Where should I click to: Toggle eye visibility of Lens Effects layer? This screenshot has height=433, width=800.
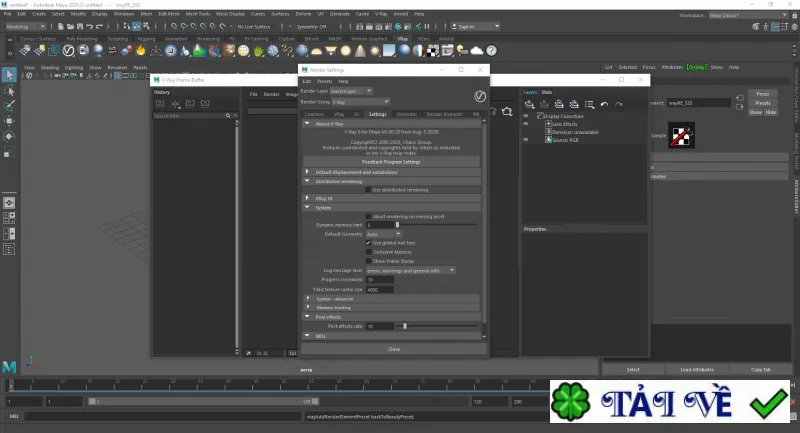coord(526,124)
